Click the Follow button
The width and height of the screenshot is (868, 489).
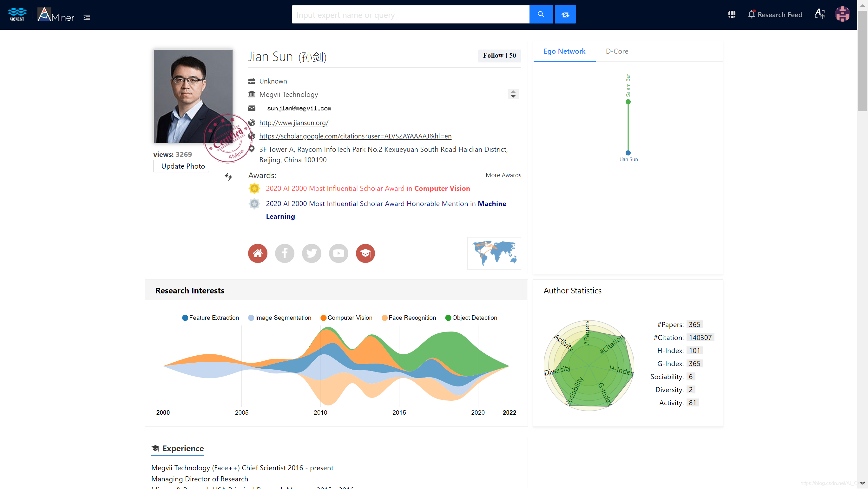point(499,56)
